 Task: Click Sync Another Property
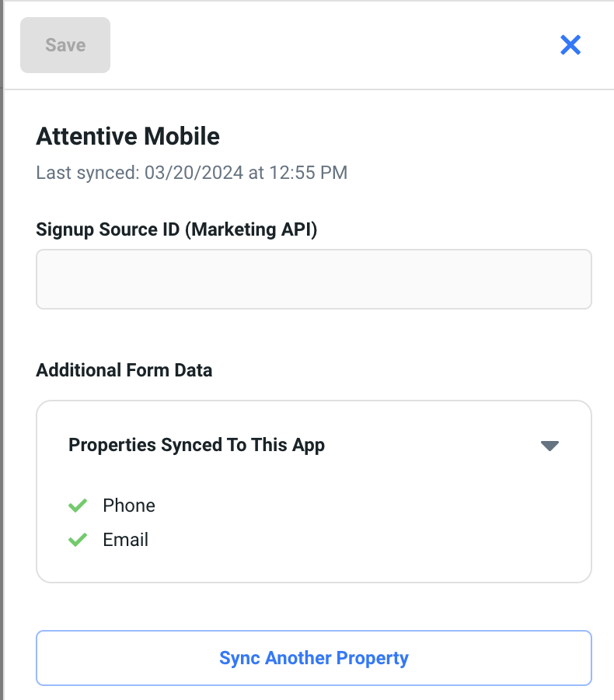tap(314, 658)
